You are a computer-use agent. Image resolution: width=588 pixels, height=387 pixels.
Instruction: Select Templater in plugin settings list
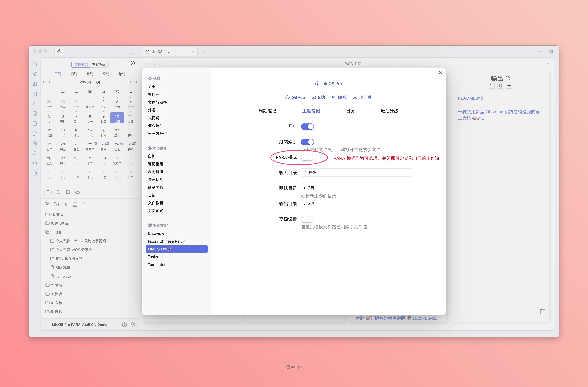click(x=157, y=264)
